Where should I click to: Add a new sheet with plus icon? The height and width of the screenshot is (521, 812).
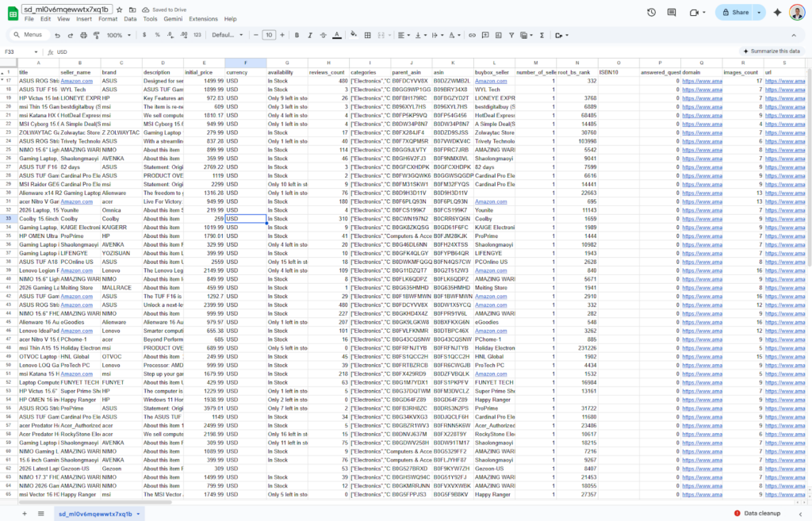[x=25, y=513]
